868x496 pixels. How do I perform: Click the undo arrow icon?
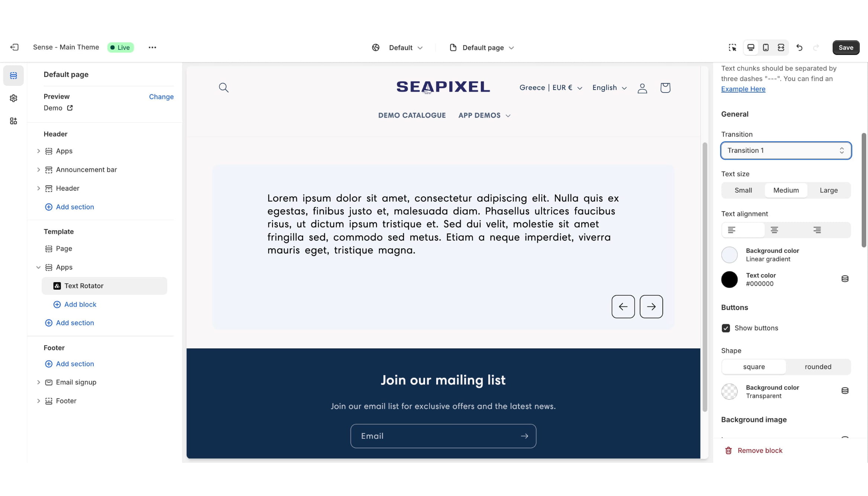[799, 47]
